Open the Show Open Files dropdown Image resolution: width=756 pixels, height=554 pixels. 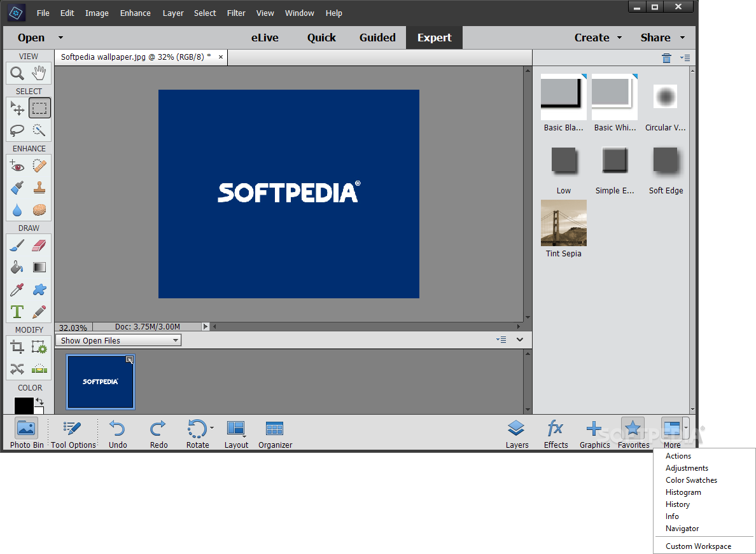(x=118, y=340)
